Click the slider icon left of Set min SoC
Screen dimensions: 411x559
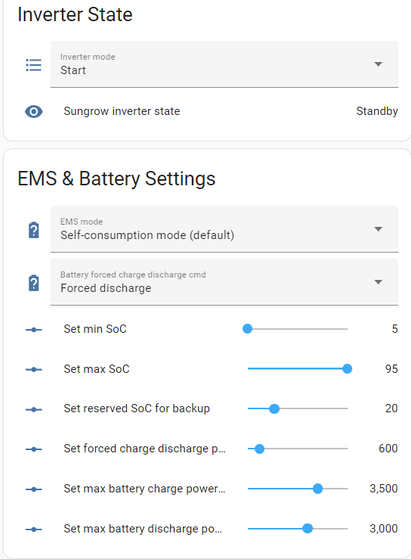point(34,329)
